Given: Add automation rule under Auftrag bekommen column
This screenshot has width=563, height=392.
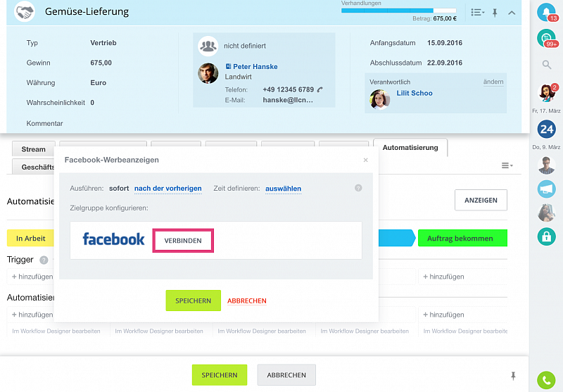Looking at the screenshot, I should point(443,315).
